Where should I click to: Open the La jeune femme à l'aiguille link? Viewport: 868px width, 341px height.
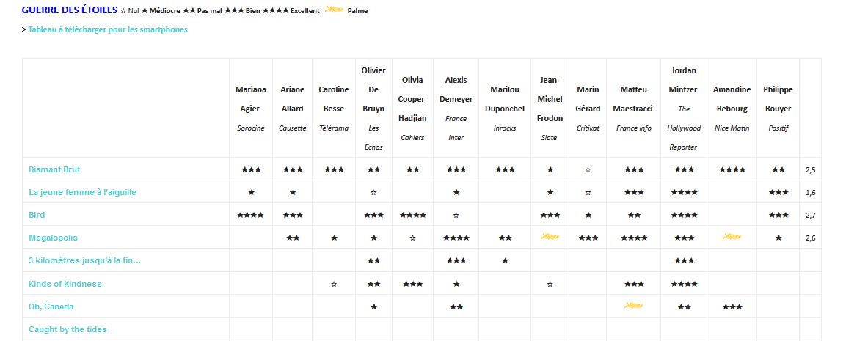(82, 192)
